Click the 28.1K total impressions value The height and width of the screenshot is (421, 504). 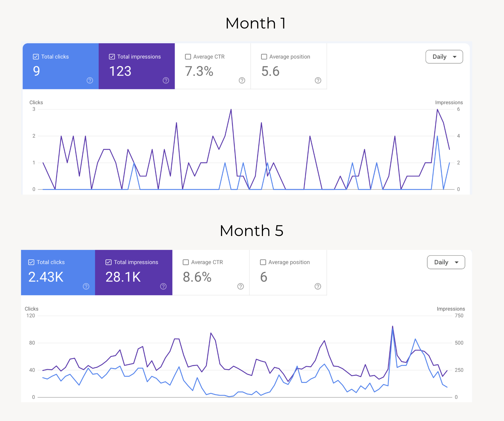(123, 277)
